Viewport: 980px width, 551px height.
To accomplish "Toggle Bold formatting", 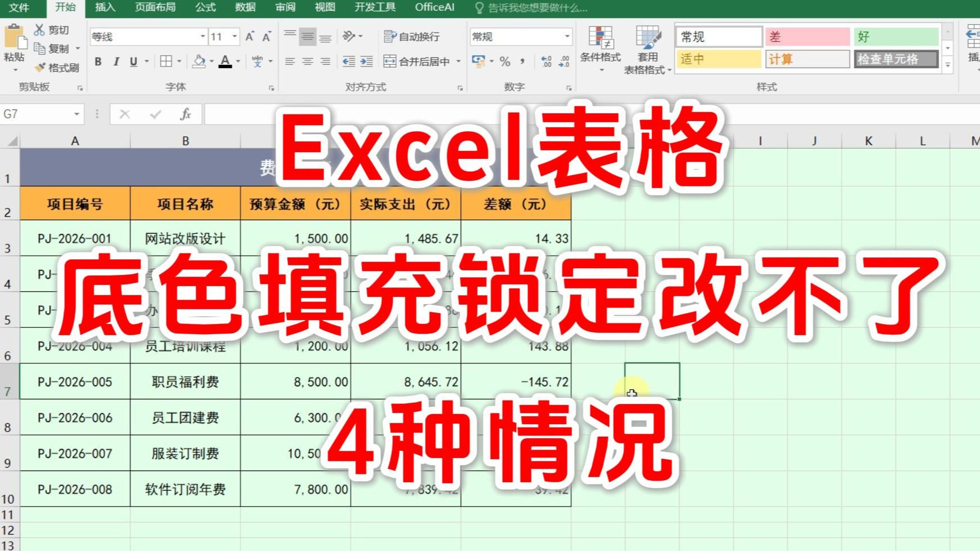I will [98, 61].
